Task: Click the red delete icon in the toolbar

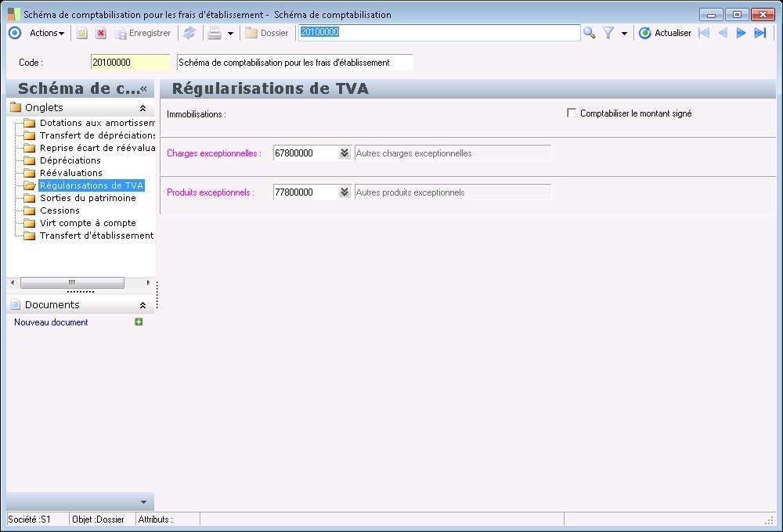Action: (101, 34)
